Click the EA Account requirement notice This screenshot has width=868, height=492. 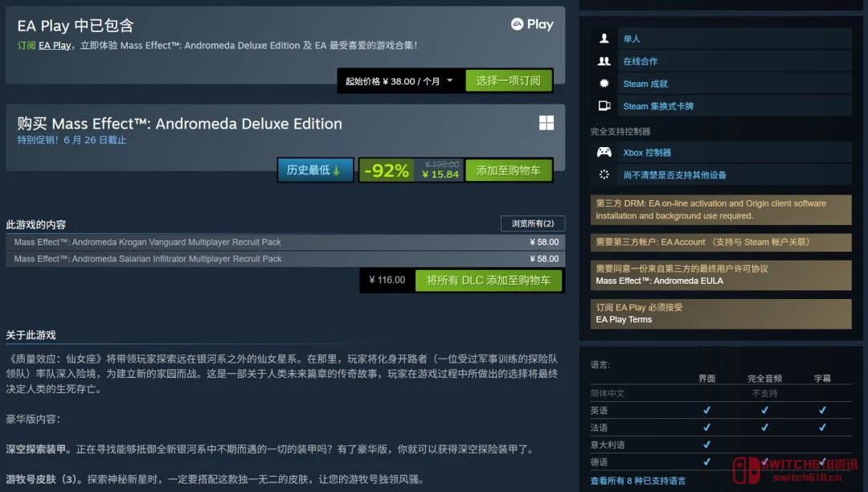click(x=721, y=243)
